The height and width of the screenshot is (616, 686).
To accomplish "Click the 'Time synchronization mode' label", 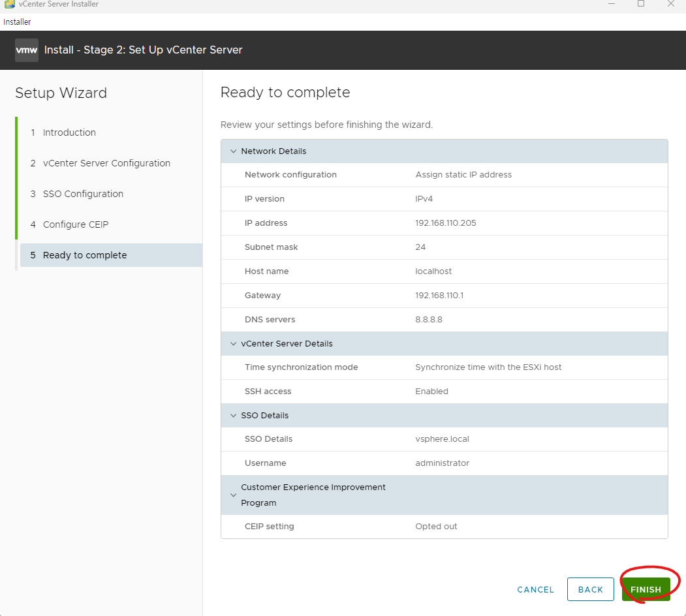I will coord(301,367).
